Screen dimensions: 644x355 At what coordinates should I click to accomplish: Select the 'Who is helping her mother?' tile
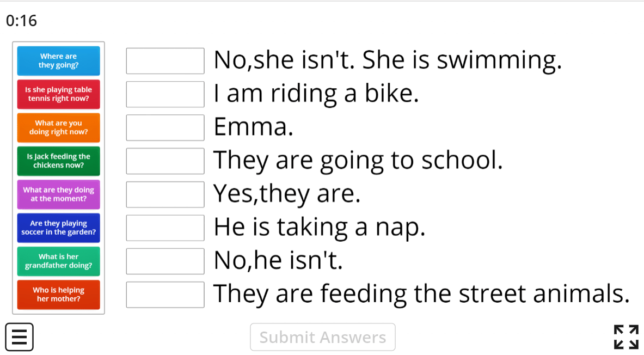pyautogui.click(x=58, y=295)
